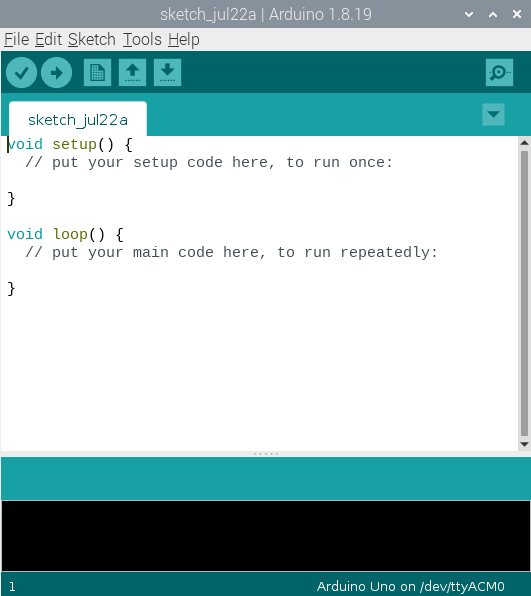Click the Verify checkmark button
This screenshot has height=596, width=531.
tap(21, 73)
